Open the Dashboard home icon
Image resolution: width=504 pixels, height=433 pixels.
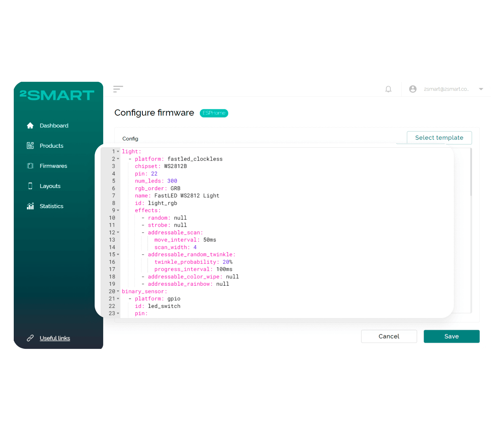[30, 125]
